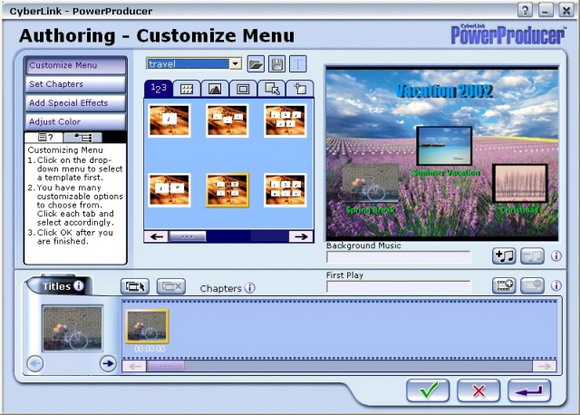Image resolution: width=580 pixels, height=415 pixels.
Task: Click the disabled remove chapter icon
Action: (171, 286)
